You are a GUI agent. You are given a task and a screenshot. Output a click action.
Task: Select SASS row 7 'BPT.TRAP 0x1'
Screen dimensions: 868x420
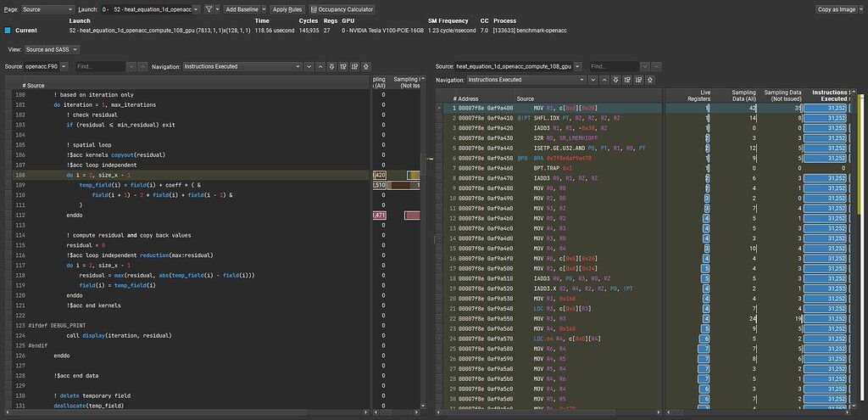(551, 168)
